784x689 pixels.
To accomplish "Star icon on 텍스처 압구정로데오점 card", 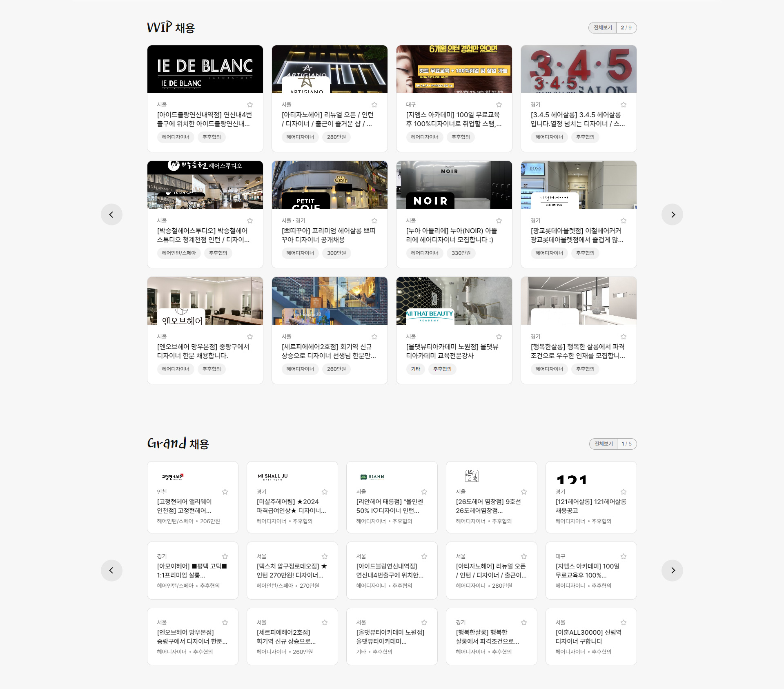I will click(x=325, y=556).
